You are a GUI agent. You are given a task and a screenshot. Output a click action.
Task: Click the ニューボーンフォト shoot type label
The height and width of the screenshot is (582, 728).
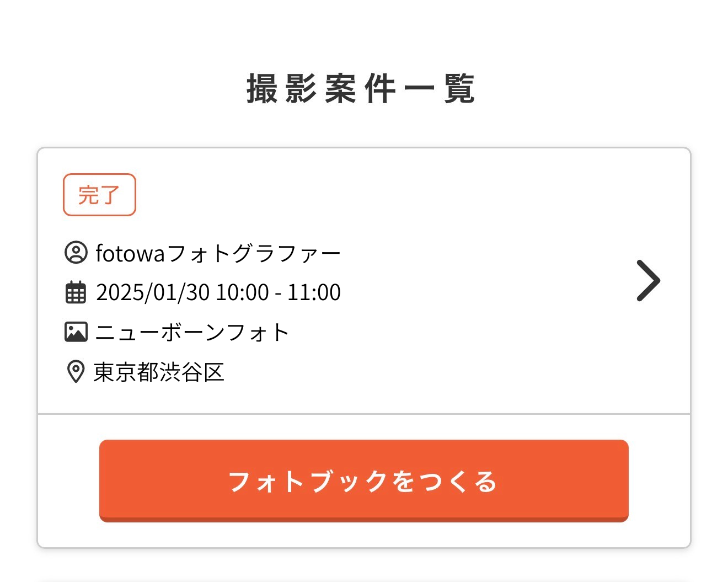[192, 332]
